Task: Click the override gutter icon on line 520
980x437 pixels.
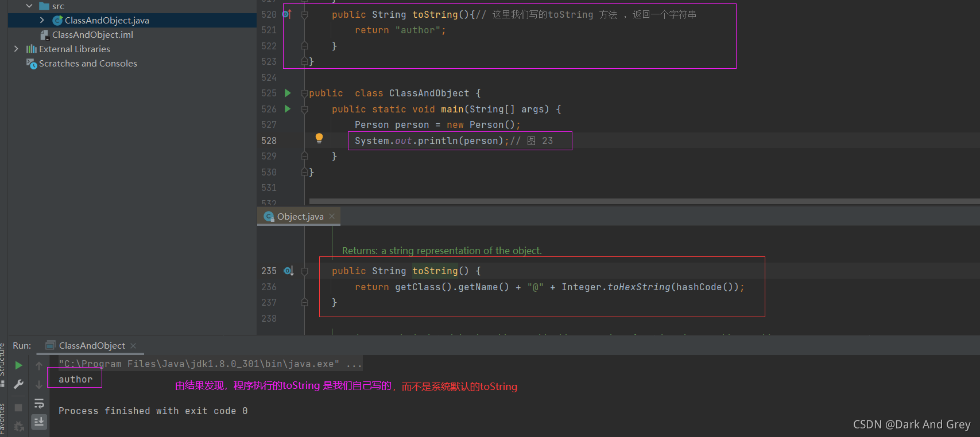Action: click(x=287, y=14)
